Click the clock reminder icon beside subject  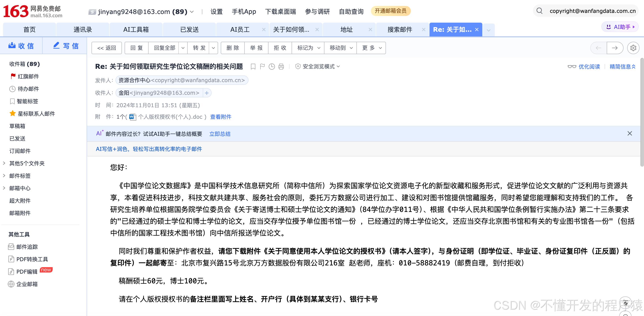coord(272,66)
